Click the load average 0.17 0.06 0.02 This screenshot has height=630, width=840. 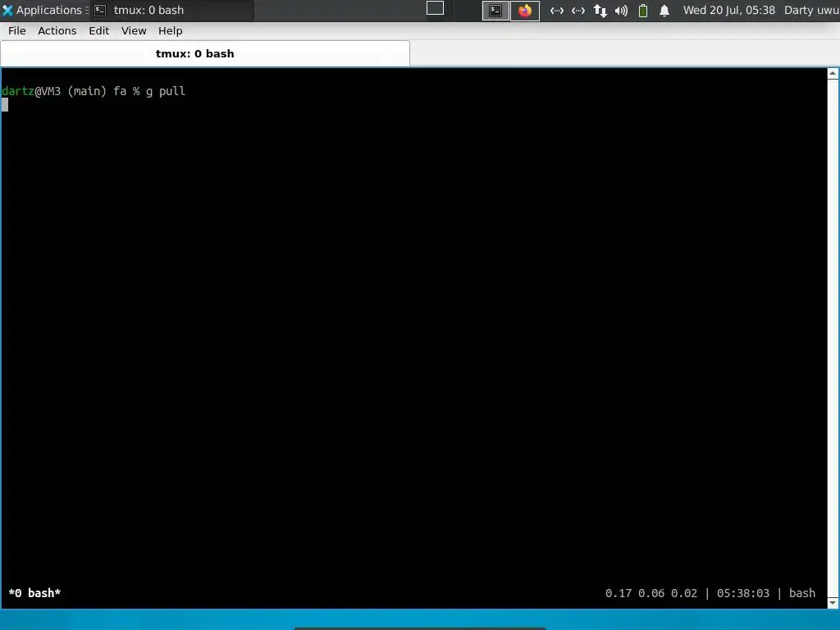651,593
